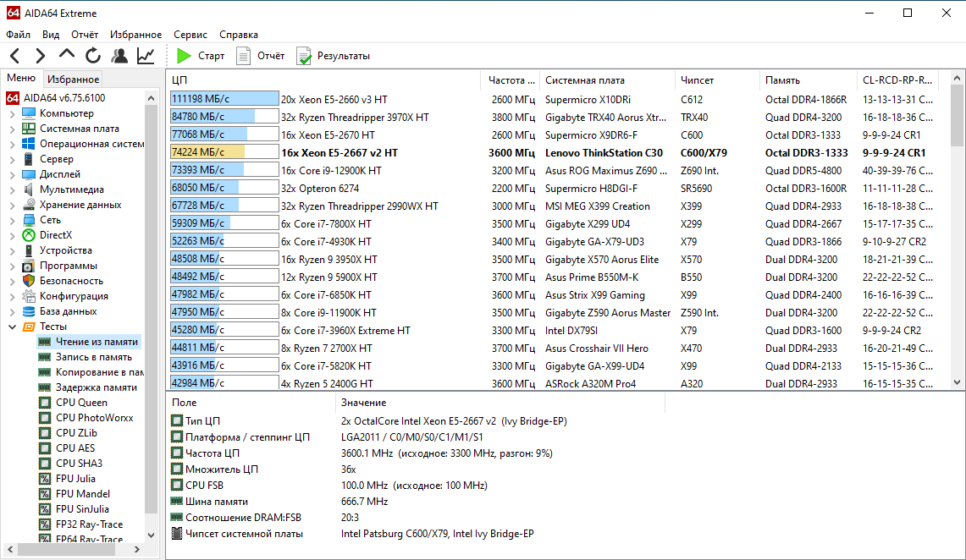Click the green Start play icon
The width and height of the screenshot is (966, 560).
(184, 56)
